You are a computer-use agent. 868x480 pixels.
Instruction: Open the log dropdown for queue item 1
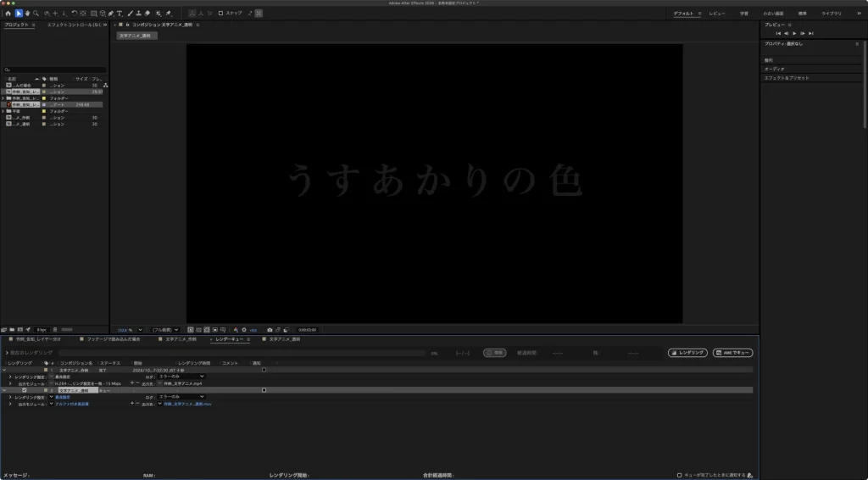pos(181,377)
